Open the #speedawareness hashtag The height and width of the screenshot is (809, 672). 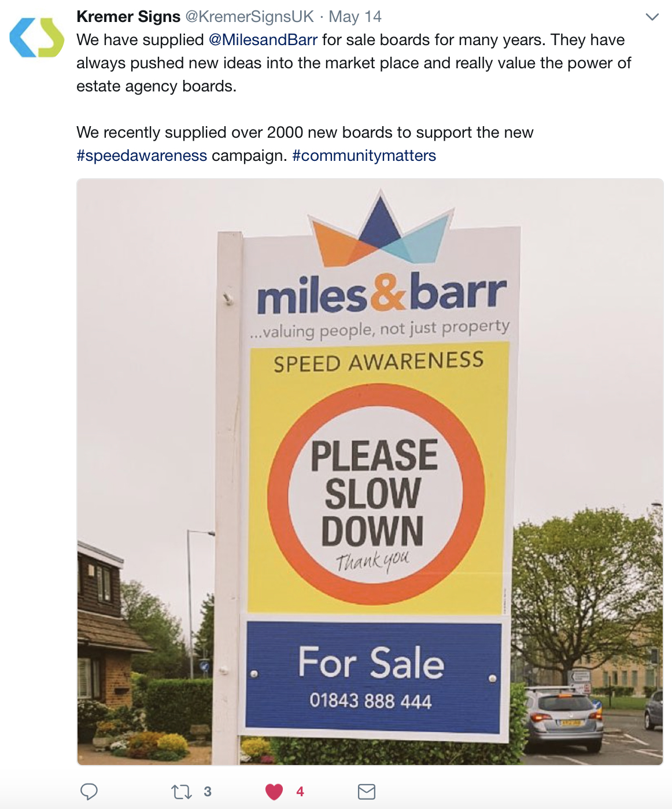(142, 155)
